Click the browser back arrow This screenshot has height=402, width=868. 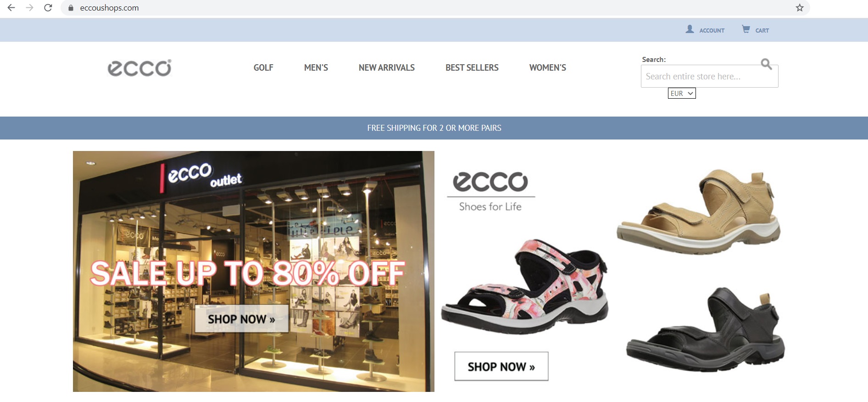pyautogui.click(x=11, y=8)
